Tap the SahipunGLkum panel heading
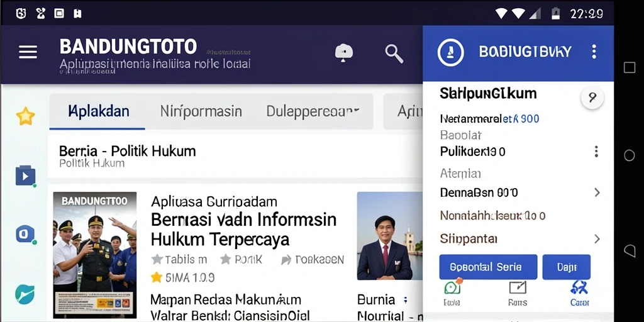The height and width of the screenshot is (322, 644). click(x=488, y=94)
